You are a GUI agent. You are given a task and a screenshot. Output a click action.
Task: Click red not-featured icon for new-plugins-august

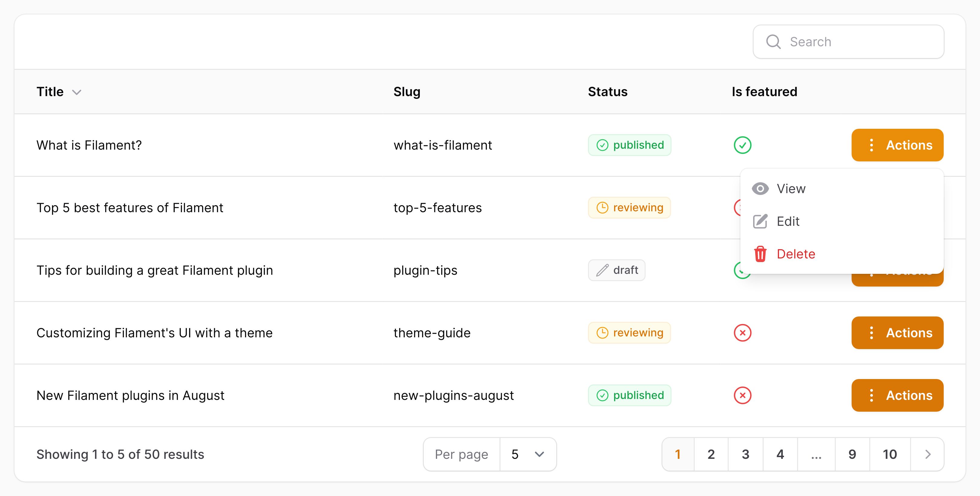[x=742, y=395]
